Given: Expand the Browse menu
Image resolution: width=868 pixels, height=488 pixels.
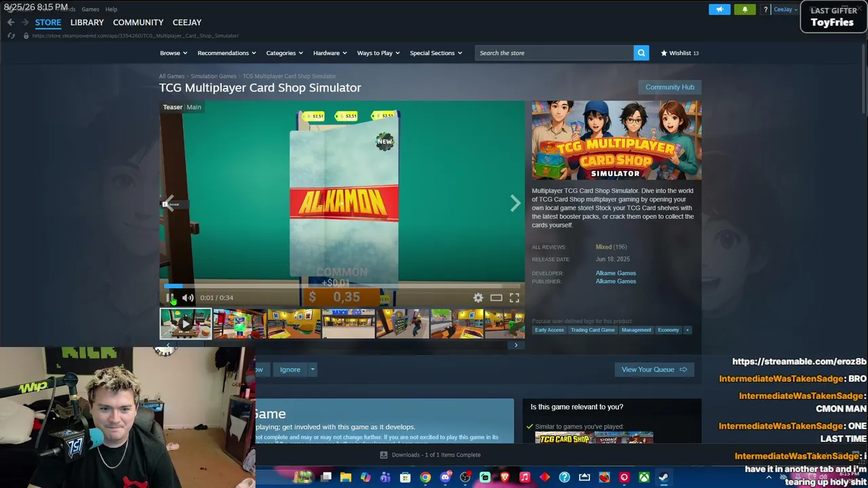Looking at the screenshot, I should (x=174, y=53).
